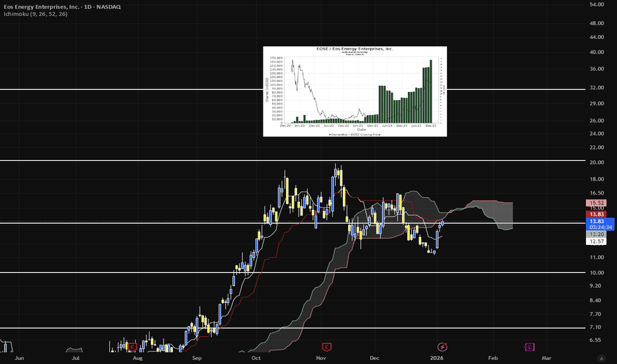Image resolution: width=617 pixels, height=364 pixels.
Task: Click the 18.00 price axis label
Action: coord(596,179)
